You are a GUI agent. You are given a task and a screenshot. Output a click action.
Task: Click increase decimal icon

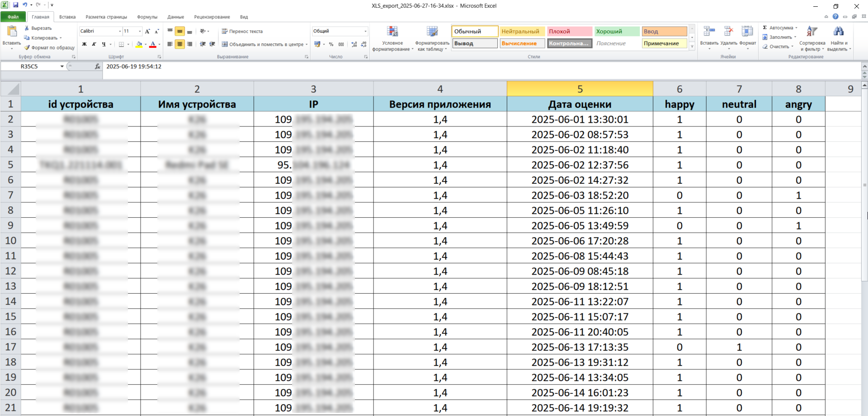coord(354,44)
